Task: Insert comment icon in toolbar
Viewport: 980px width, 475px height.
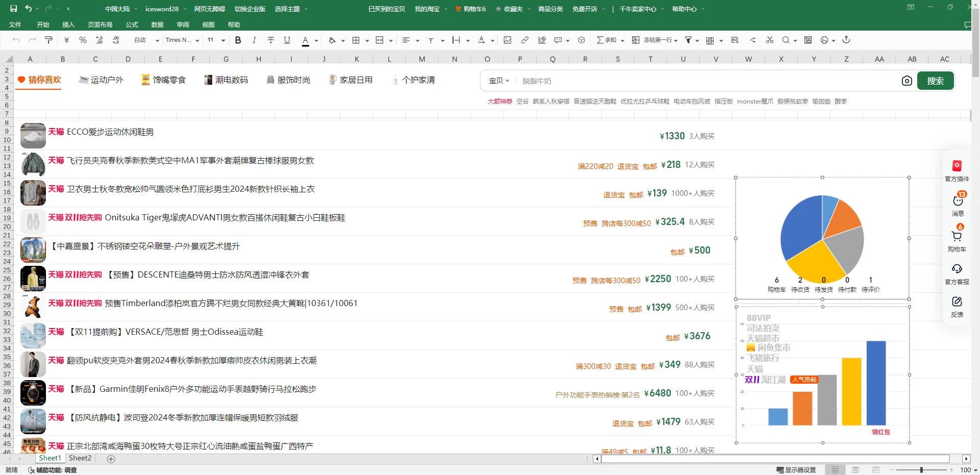Action: (558, 40)
